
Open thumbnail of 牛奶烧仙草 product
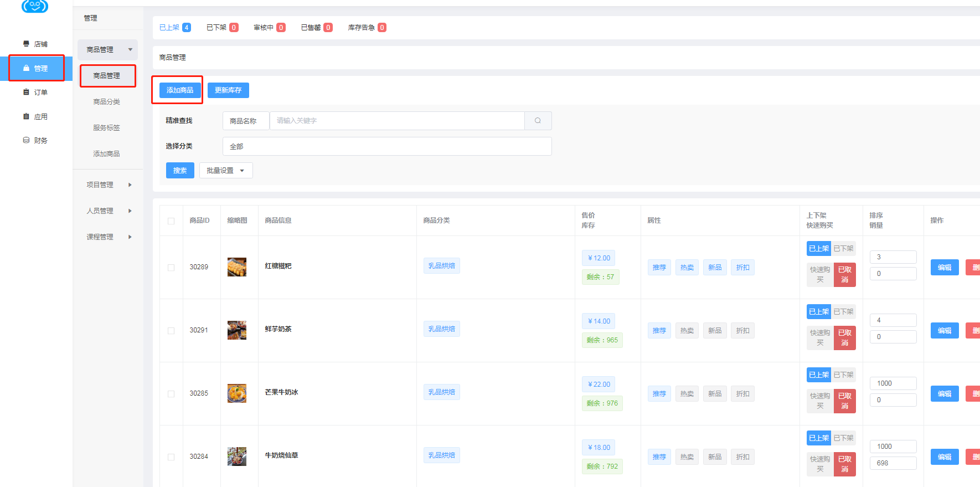click(237, 457)
